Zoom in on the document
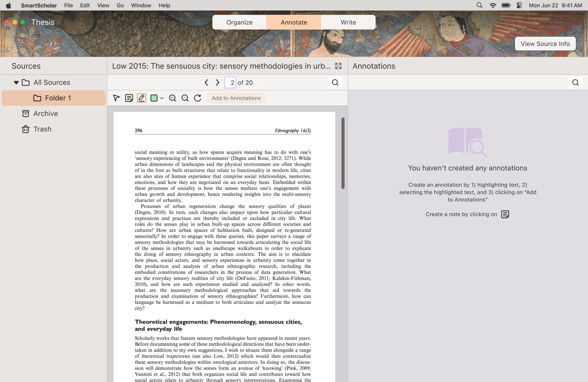The height and width of the screenshot is (382, 588). (x=173, y=98)
